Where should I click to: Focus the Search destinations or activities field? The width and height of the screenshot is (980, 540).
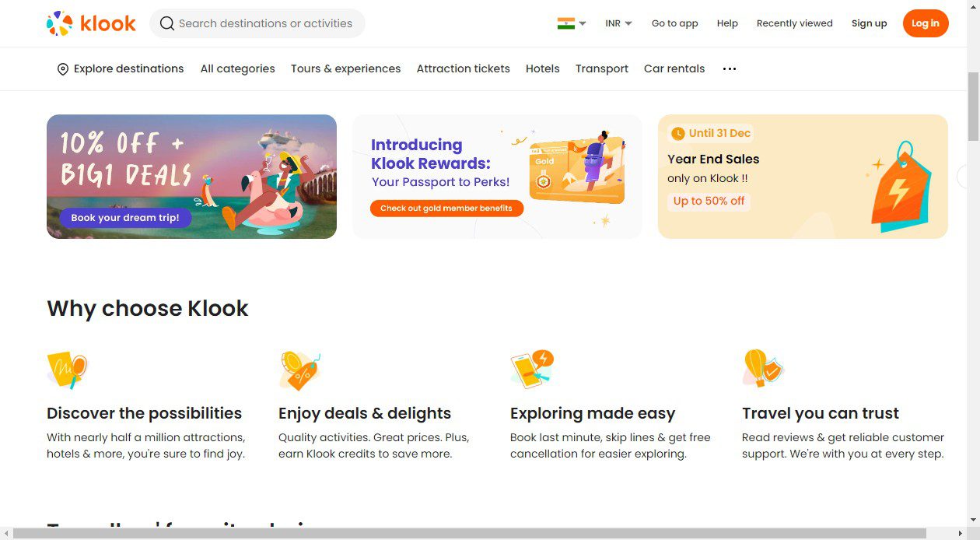point(265,23)
